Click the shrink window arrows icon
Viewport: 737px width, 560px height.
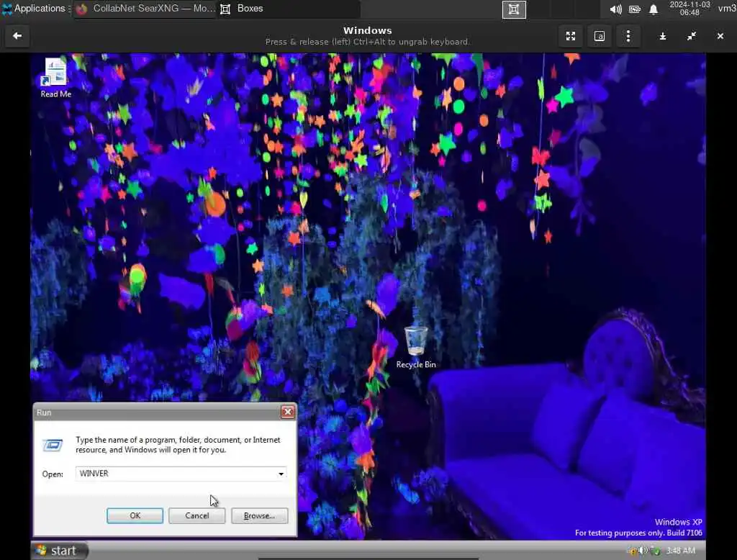692,36
